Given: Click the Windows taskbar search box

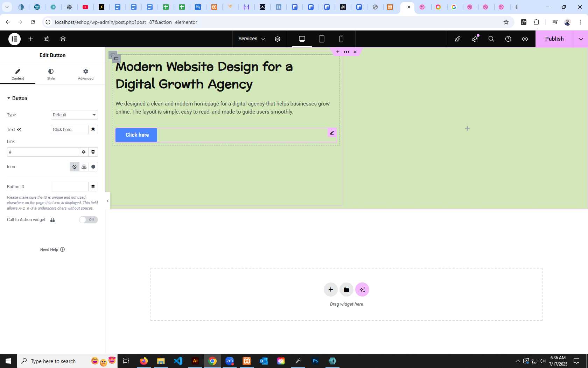Looking at the screenshot, I should click(x=67, y=361).
